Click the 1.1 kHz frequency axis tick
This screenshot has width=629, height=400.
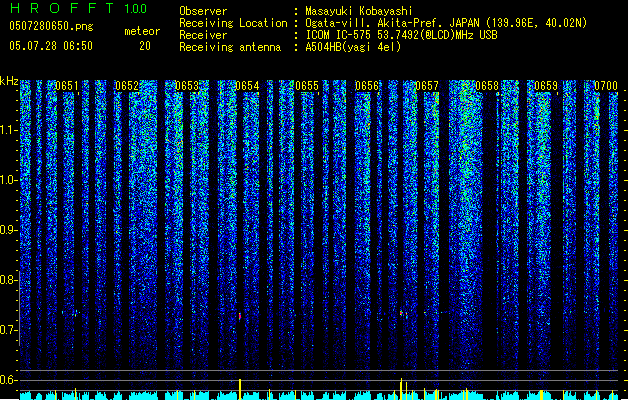(x=9, y=130)
